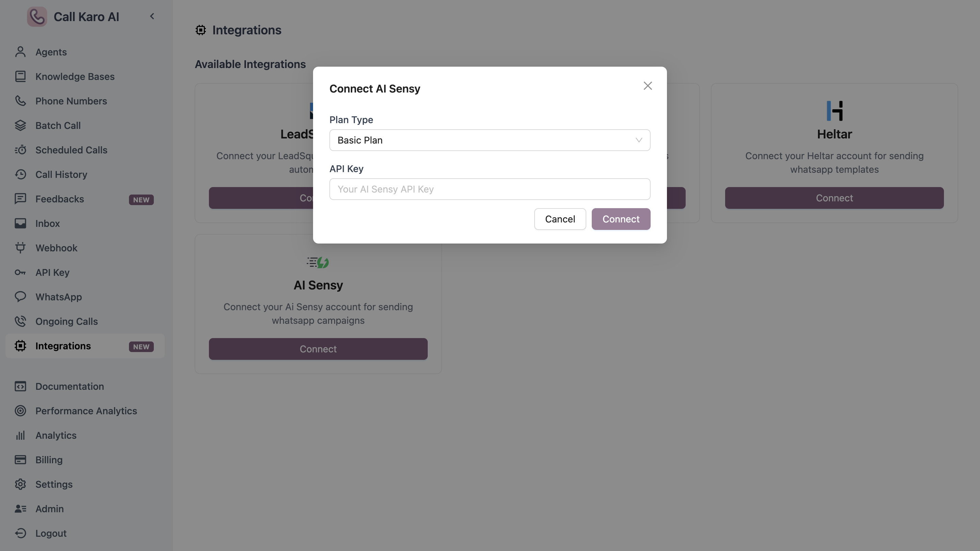Collapse the sidebar using the chevron
The width and height of the screenshot is (980, 551).
click(x=152, y=16)
